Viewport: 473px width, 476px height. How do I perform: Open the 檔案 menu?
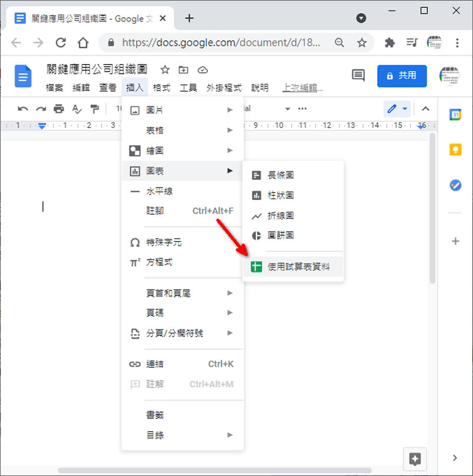click(x=54, y=88)
